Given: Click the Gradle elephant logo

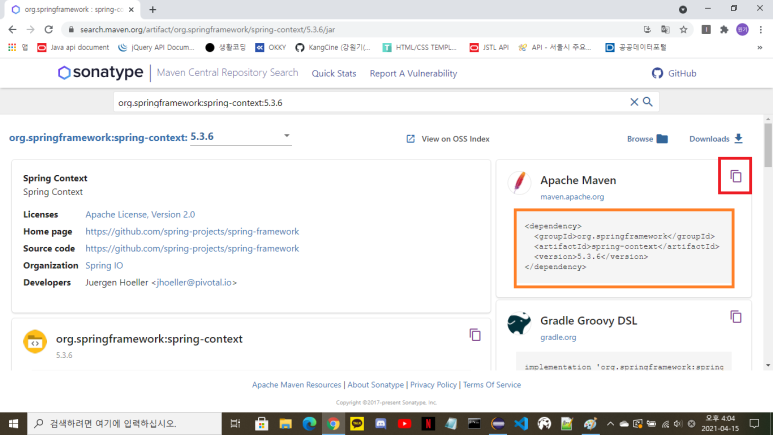Looking at the screenshot, I should 519,324.
